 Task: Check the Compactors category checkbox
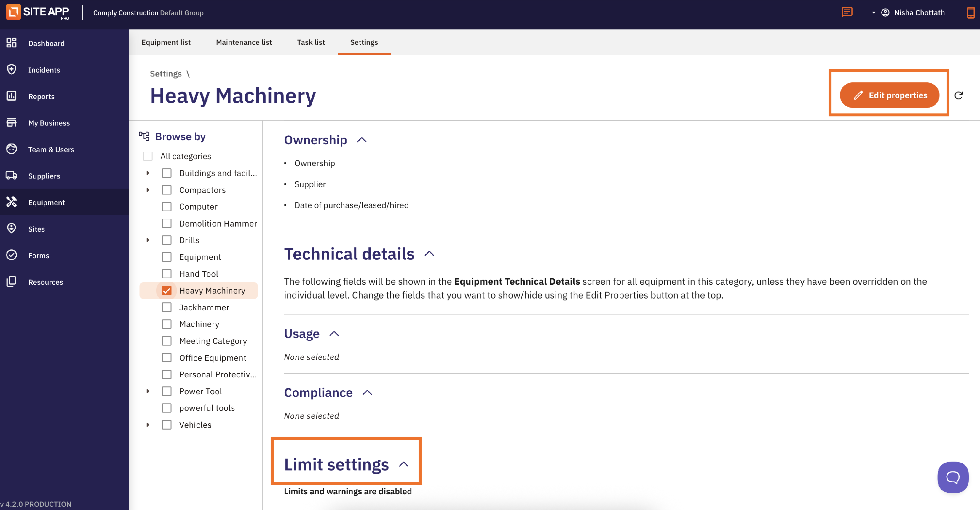[x=167, y=190]
